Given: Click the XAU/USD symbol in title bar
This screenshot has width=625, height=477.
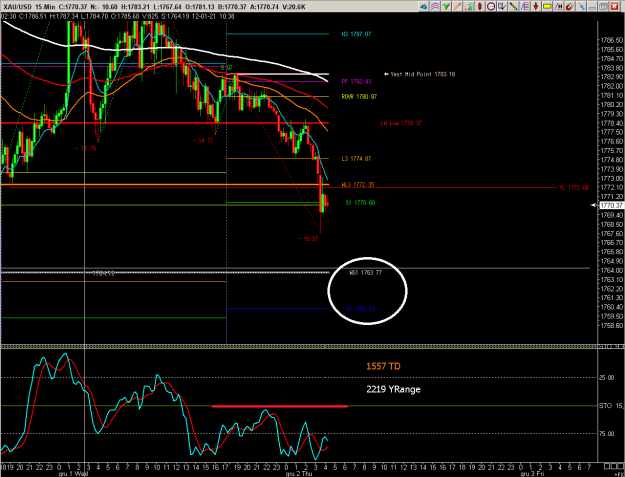Looking at the screenshot, I should (17, 7).
